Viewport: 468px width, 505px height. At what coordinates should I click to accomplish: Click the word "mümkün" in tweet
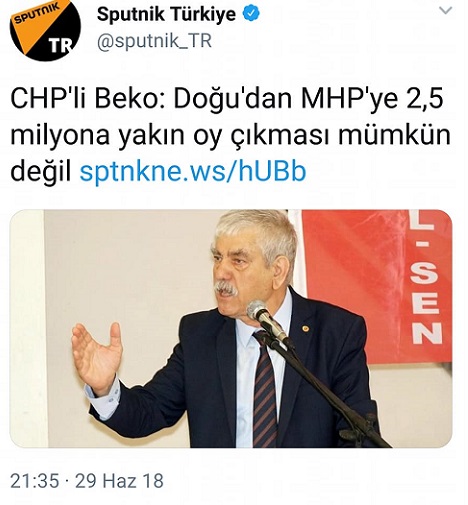pos(394,136)
